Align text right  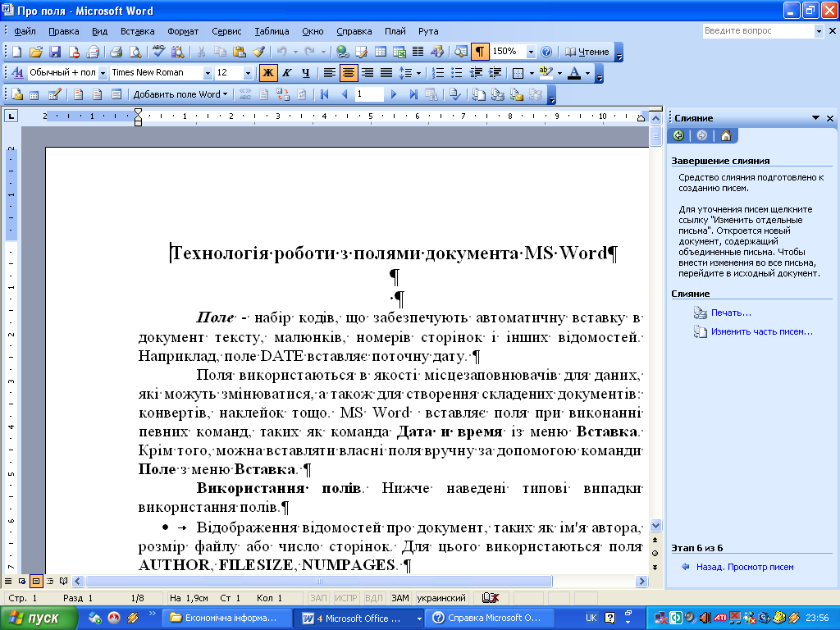[x=367, y=72]
